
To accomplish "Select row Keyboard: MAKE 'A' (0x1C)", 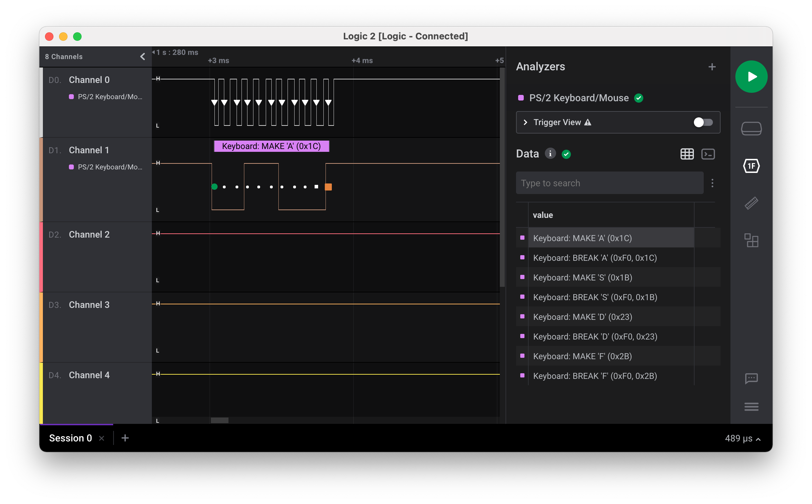I will click(x=618, y=238).
